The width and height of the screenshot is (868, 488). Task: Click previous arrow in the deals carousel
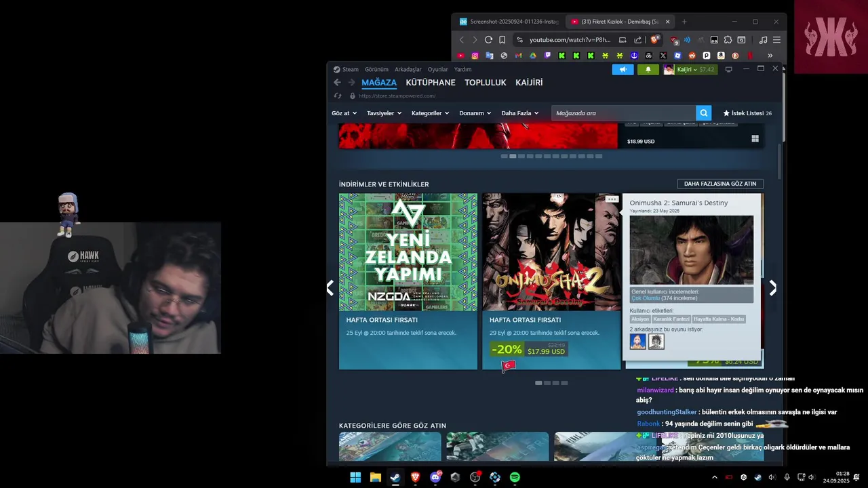pyautogui.click(x=330, y=288)
